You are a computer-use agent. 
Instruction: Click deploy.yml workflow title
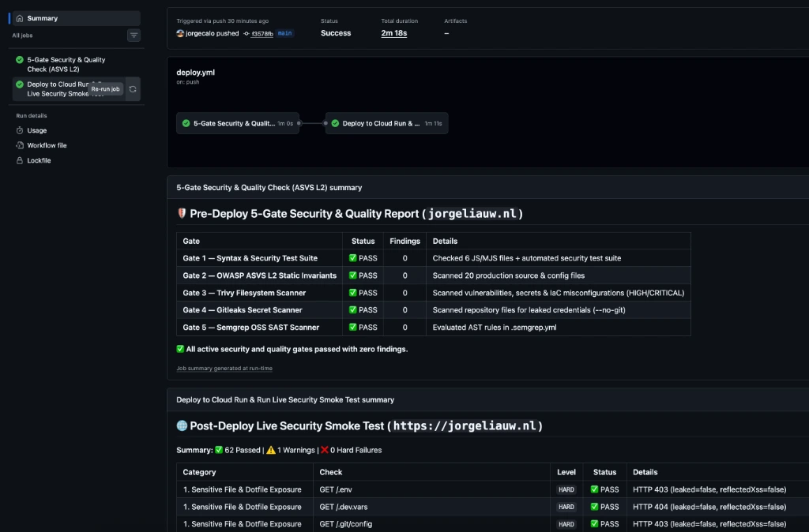pyautogui.click(x=196, y=72)
